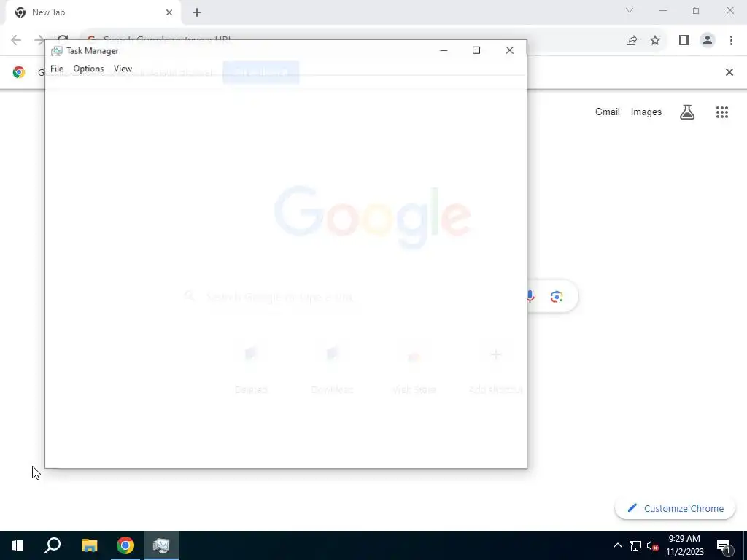Open Google Images link
747x560 pixels.
click(646, 112)
